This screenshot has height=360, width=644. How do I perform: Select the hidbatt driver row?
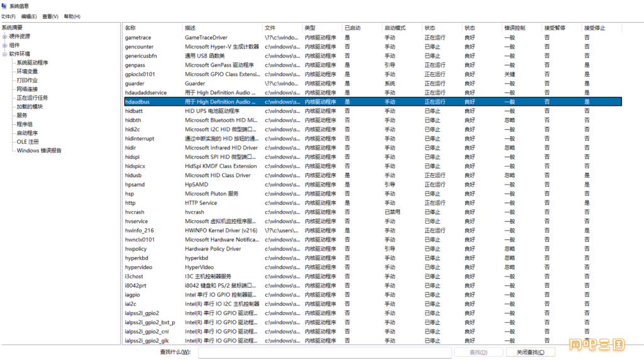373,111
